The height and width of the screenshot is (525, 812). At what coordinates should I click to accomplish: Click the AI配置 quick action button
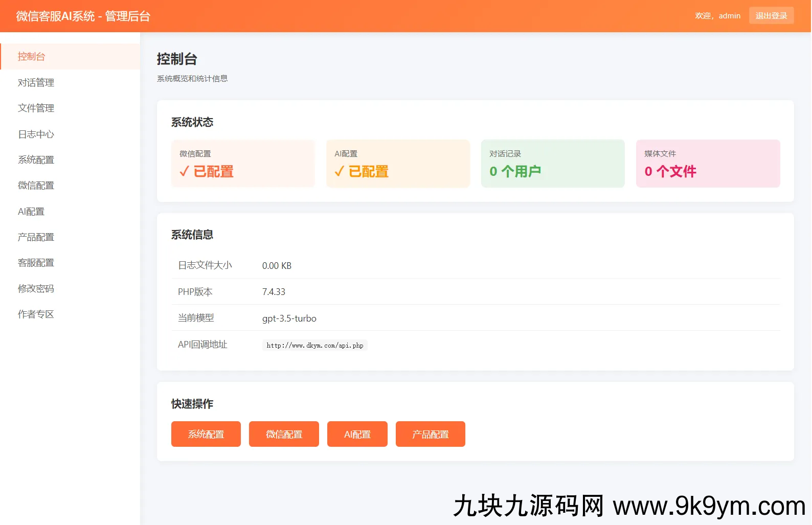pos(357,434)
